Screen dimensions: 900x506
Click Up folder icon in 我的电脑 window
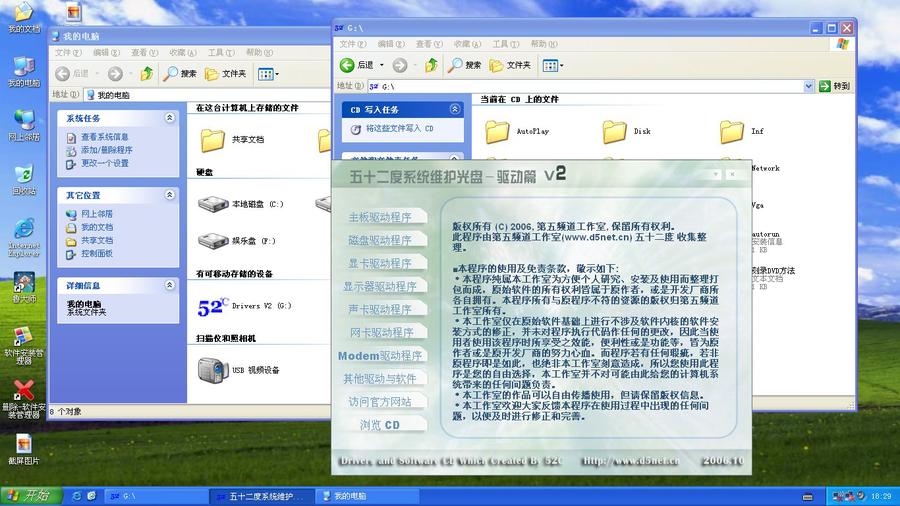point(147,73)
